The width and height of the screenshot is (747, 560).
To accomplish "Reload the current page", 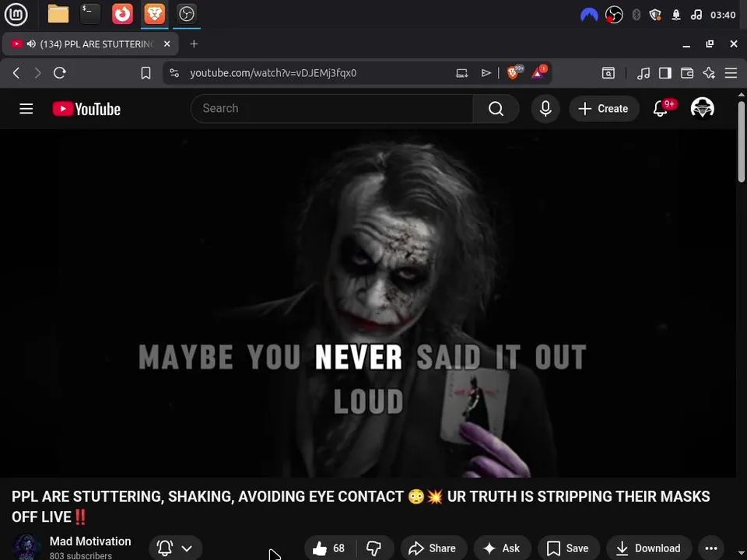I will coord(60,73).
